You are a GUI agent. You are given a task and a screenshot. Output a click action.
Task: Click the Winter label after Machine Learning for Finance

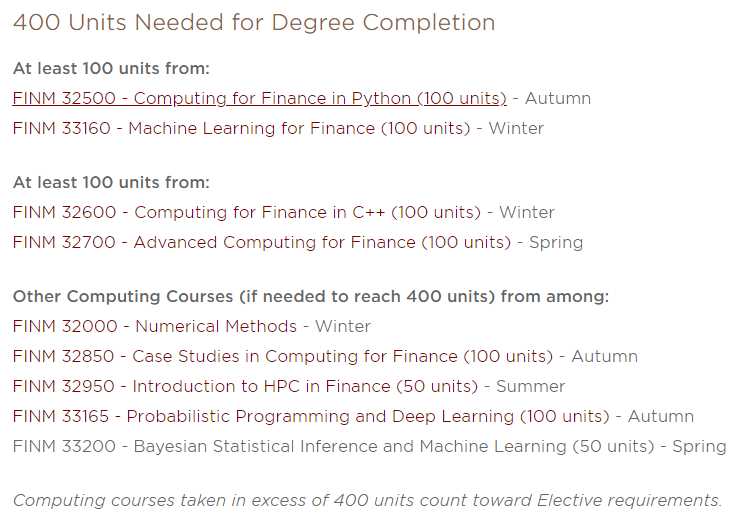[516, 128]
